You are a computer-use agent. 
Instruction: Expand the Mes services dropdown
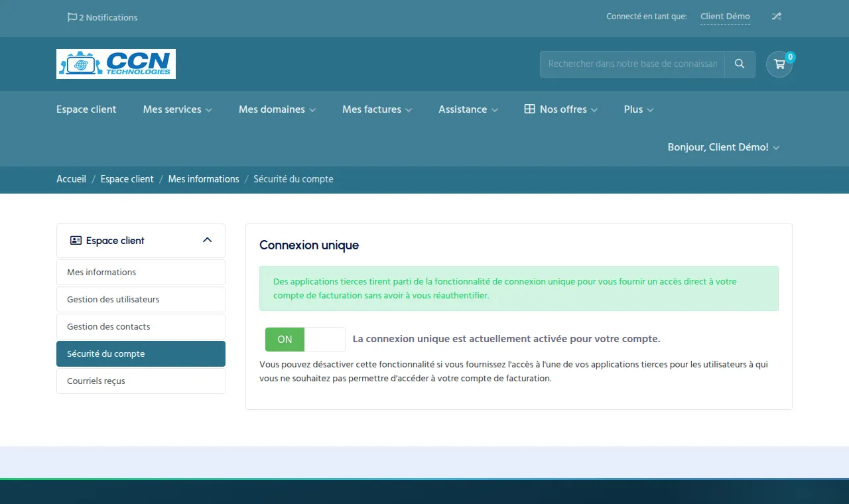tap(177, 109)
